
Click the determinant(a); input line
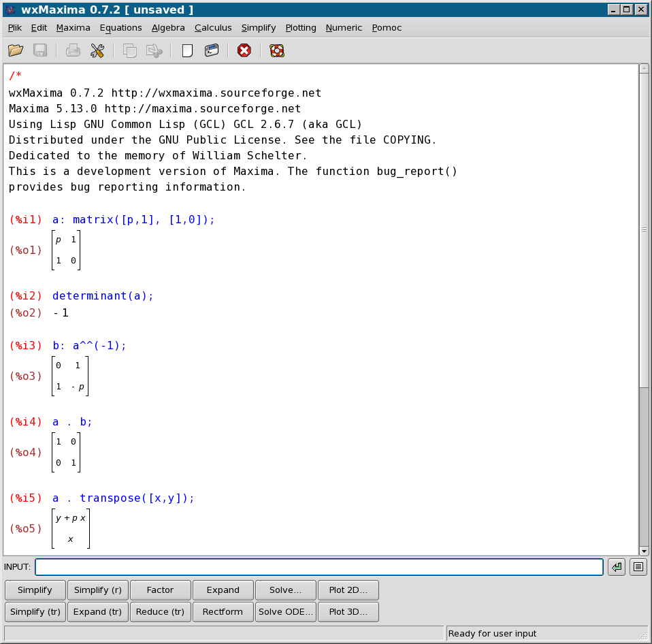tap(103, 296)
